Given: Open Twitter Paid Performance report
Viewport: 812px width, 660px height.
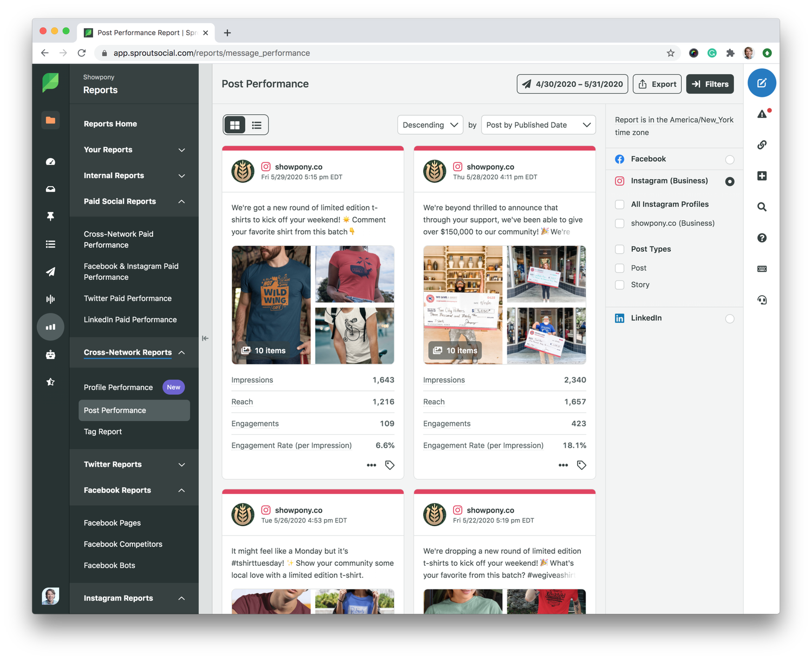Looking at the screenshot, I should (128, 298).
